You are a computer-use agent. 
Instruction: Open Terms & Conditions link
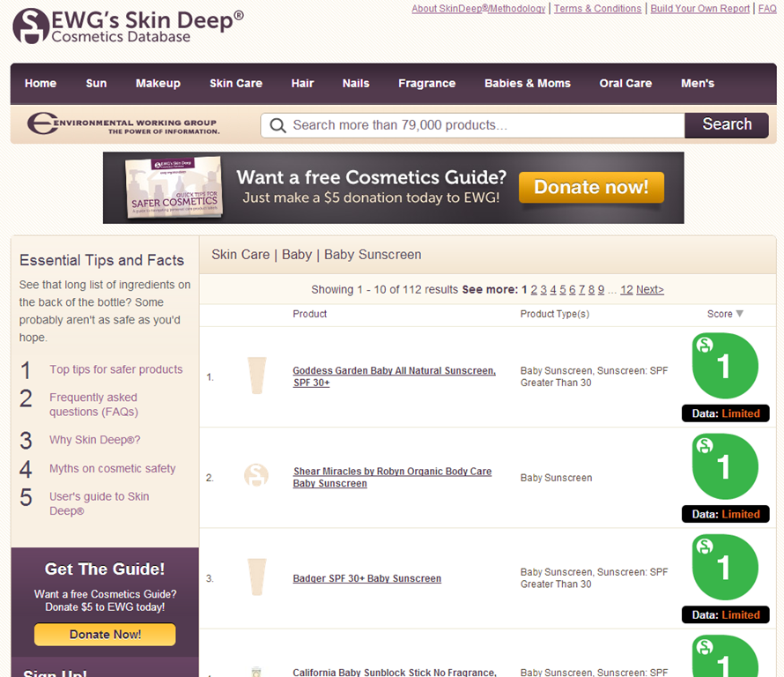pyautogui.click(x=597, y=9)
